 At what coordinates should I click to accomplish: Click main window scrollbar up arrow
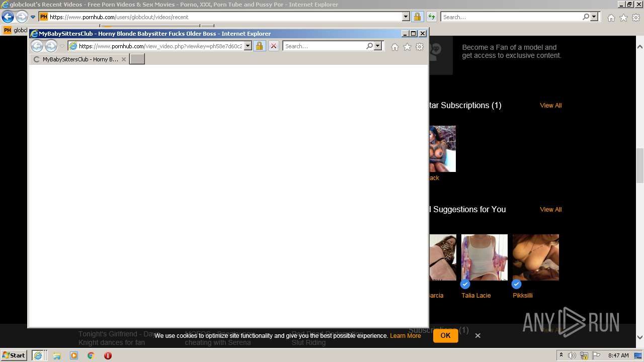click(x=640, y=46)
